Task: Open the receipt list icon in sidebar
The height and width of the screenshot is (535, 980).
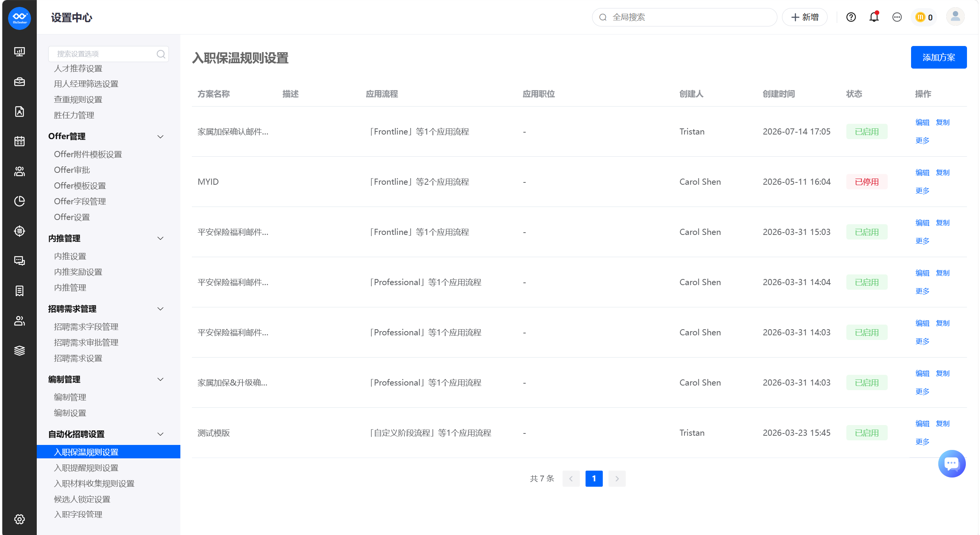Action: (x=20, y=291)
